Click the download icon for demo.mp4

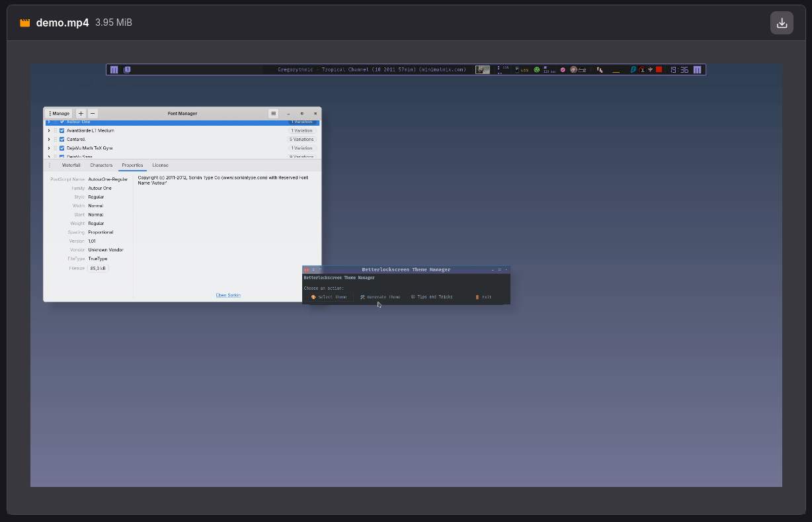pos(782,23)
